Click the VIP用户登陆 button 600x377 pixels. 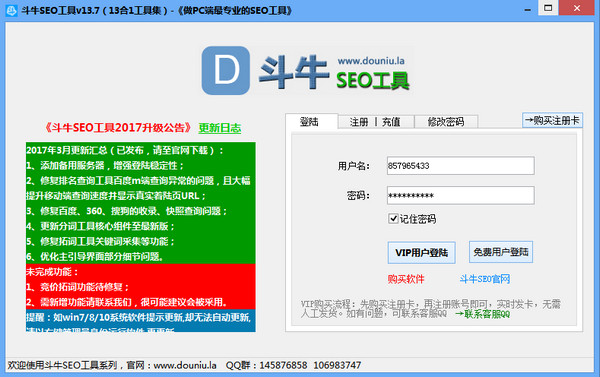421,253
